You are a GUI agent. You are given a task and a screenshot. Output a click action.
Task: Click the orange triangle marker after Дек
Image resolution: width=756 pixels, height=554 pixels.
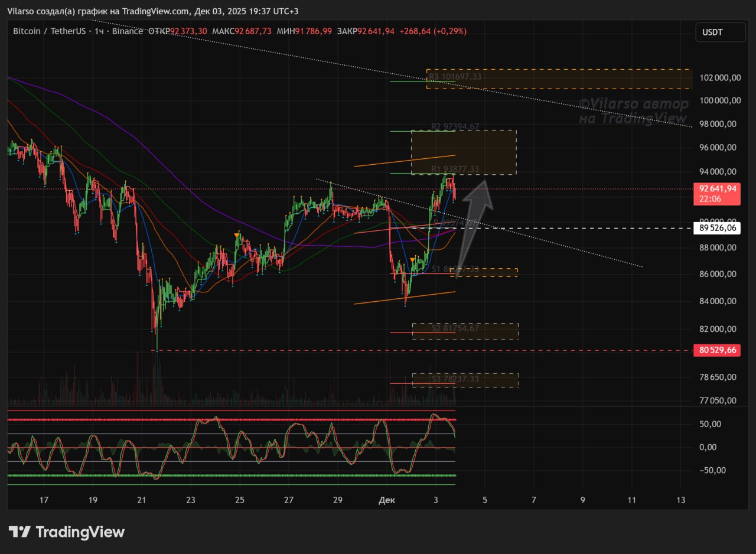pyautogui.click(x=412, y=260)
